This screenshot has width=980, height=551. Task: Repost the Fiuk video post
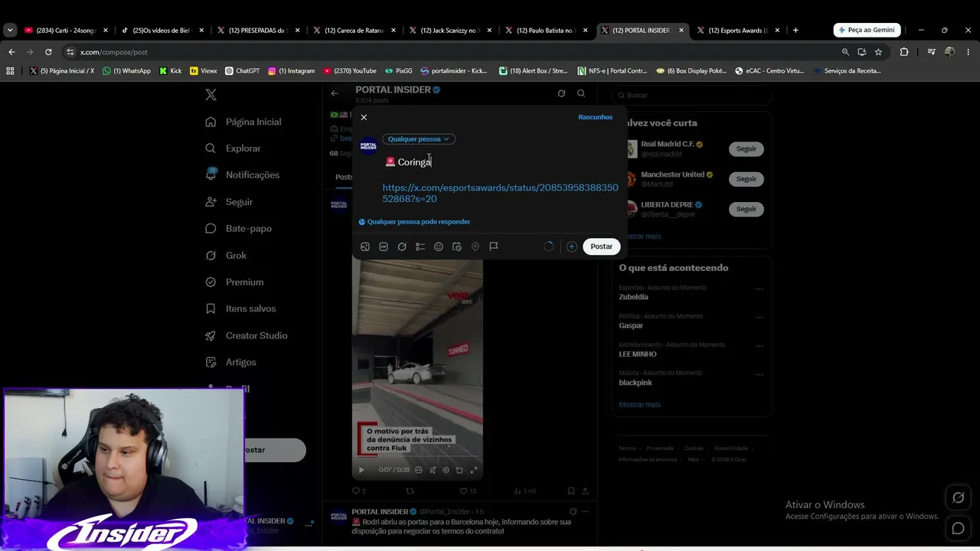point(410,491)
